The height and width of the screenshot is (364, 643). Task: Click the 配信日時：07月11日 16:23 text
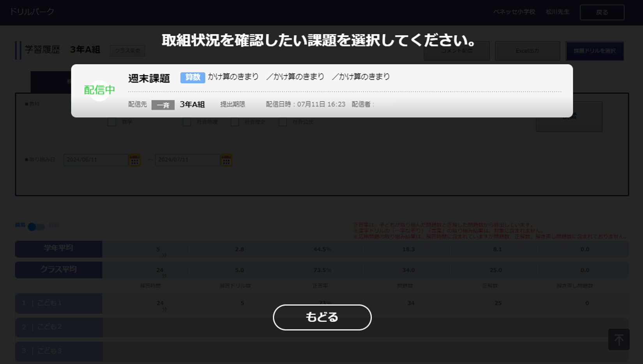click(x=306, y=104)
